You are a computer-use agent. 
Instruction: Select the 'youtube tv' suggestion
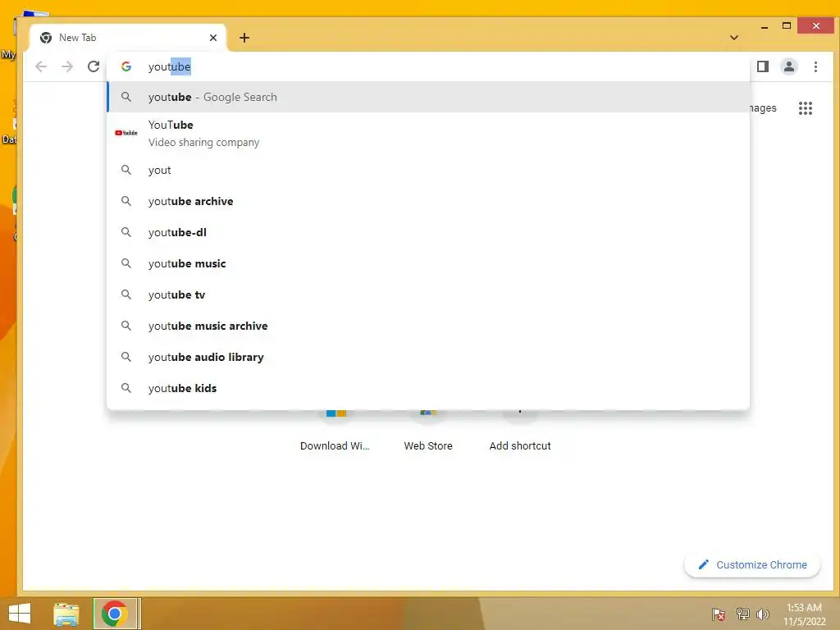click(x=428, y=294)
